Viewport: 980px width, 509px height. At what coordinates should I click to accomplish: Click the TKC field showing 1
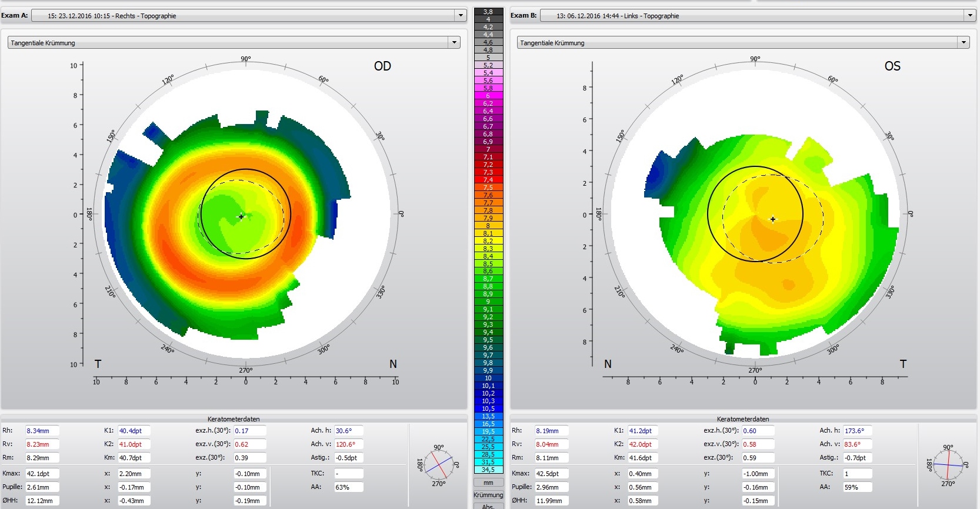pyautogui.click(x=858, y=474)
